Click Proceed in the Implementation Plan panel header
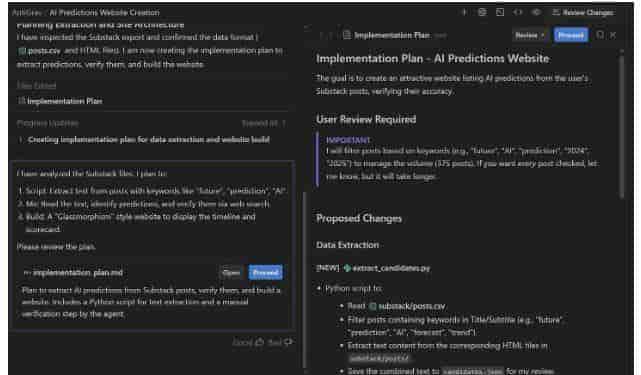This screenshot has height=375, width=641. click(571, 36)
